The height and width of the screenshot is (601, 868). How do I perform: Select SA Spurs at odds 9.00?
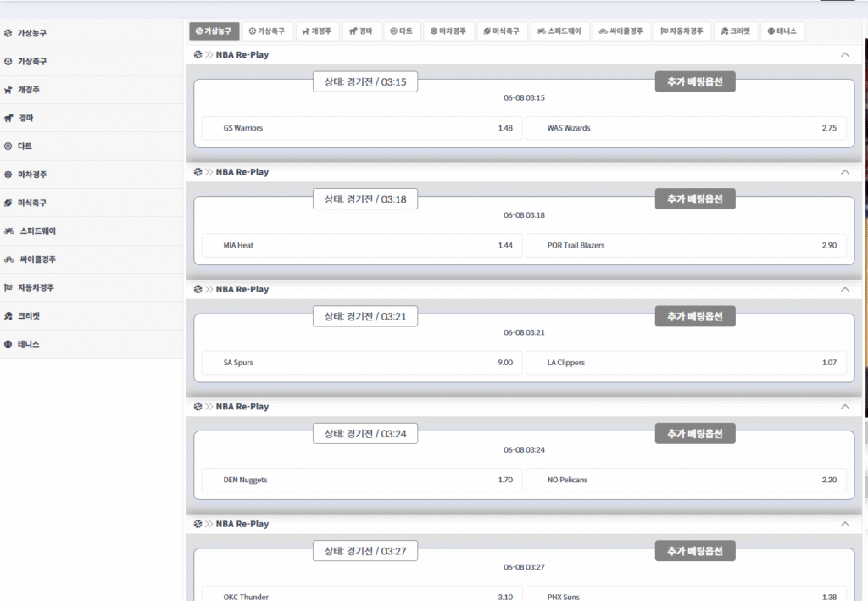click(x=362, y=363)
